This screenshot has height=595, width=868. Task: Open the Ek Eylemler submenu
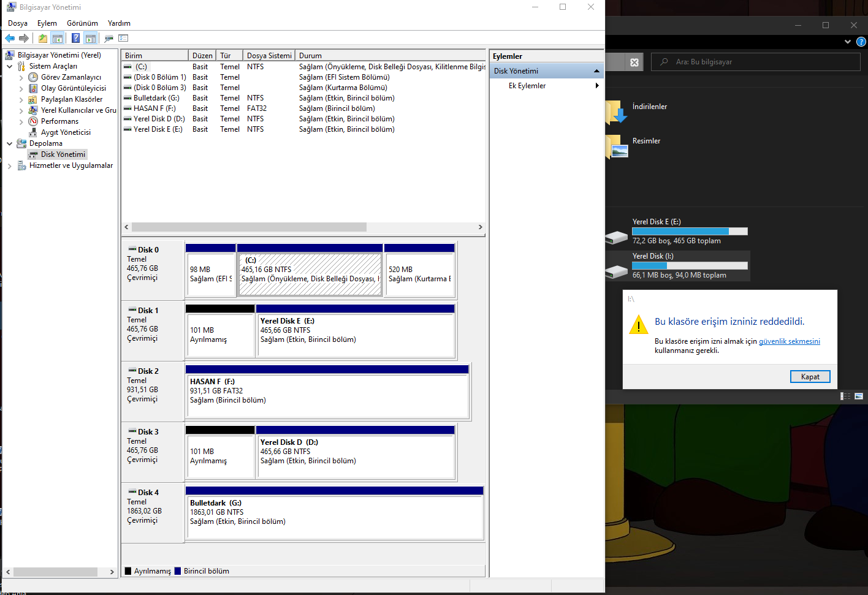point(546,86)
